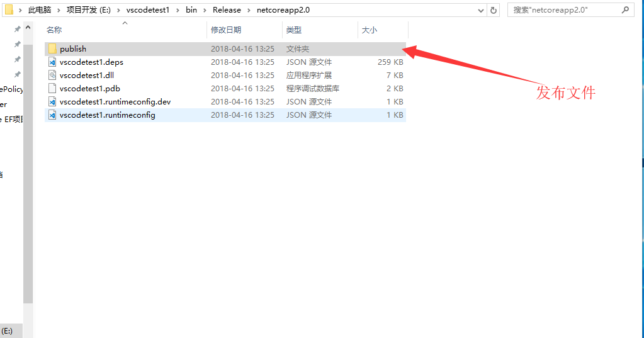Click the publish folder icon
Image resolution: width=644 pixels, height=338 pixels.
(52, 49)
